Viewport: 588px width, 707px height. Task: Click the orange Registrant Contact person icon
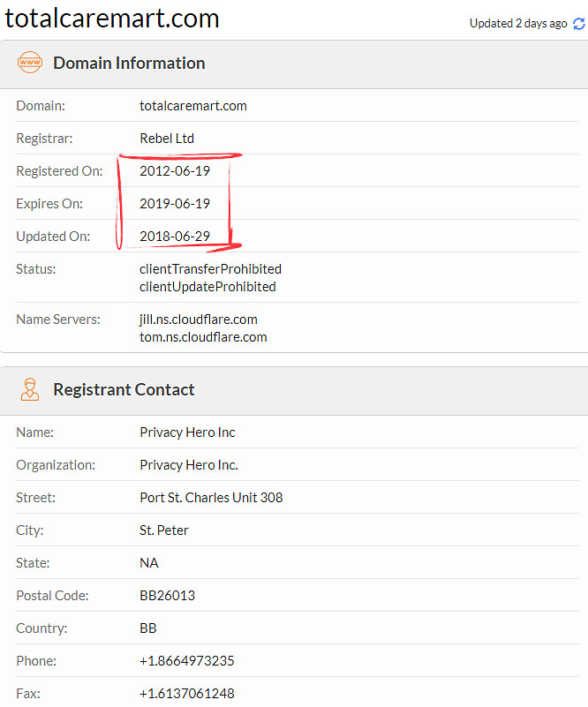(x=30, y=389)
